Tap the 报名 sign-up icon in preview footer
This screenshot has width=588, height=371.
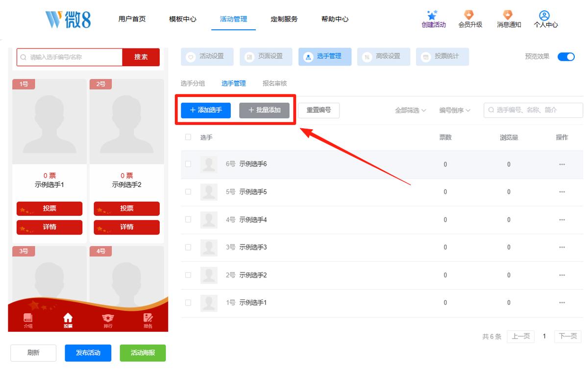click(148, 318)
